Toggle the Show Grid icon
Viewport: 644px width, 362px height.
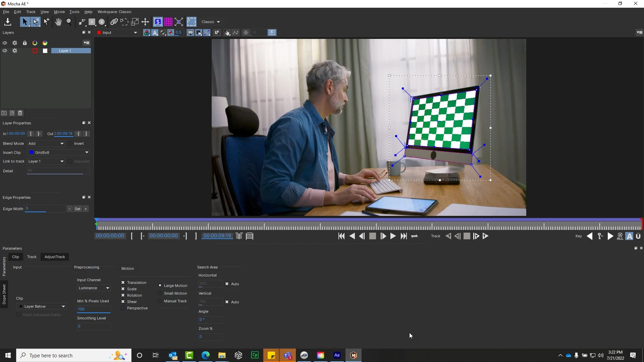(168, 22)
